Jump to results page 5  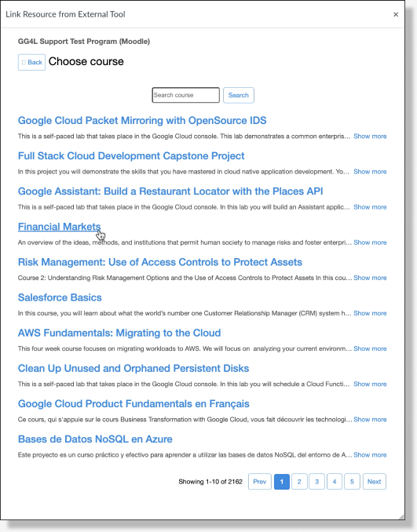352,482
